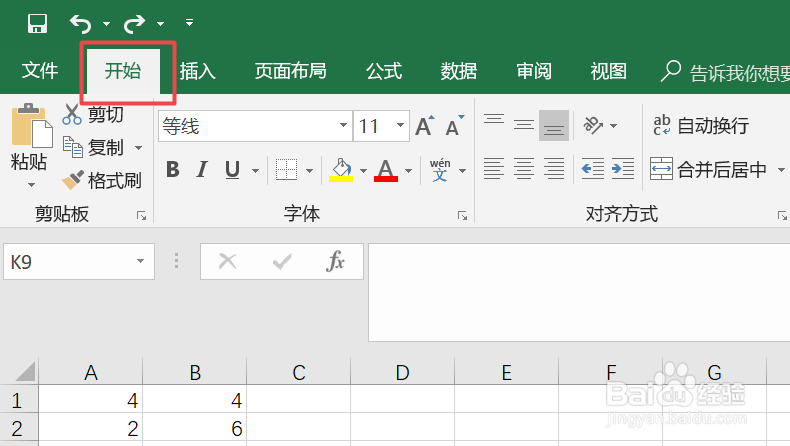
Task: Apply cell borders icon
Action: [286, 170]
